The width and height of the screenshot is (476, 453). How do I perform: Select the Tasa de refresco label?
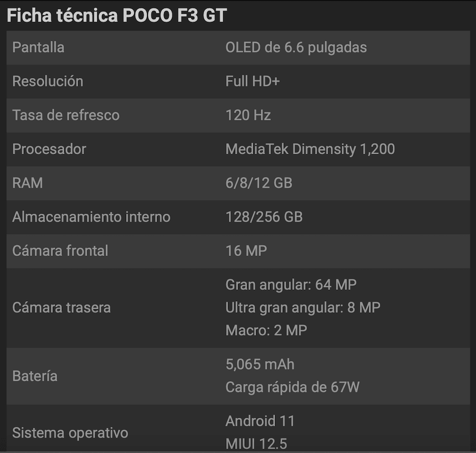point(66,115)
